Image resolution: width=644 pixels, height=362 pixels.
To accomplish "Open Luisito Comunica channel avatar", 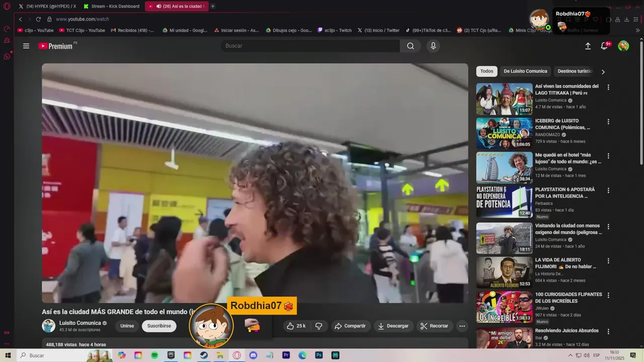I will click(48, 326).
